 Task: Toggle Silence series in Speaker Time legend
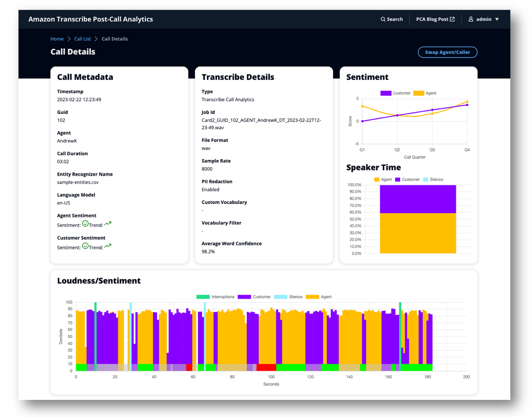click(433, 180)
